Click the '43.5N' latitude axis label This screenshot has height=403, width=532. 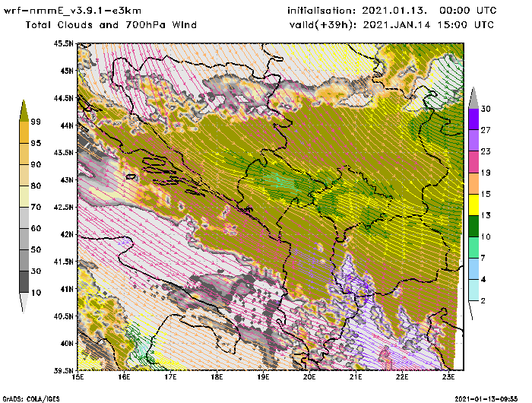point(63,152)
